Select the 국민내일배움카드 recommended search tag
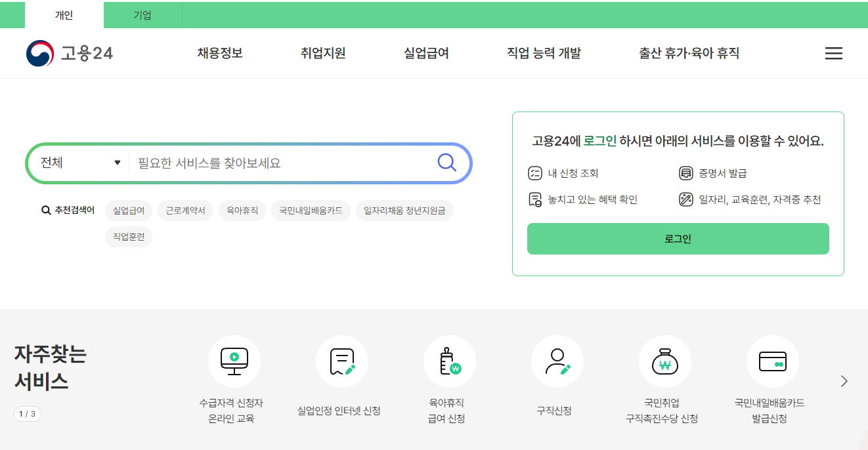This screenshot has height=450, width=868. [x=311, y=211]
